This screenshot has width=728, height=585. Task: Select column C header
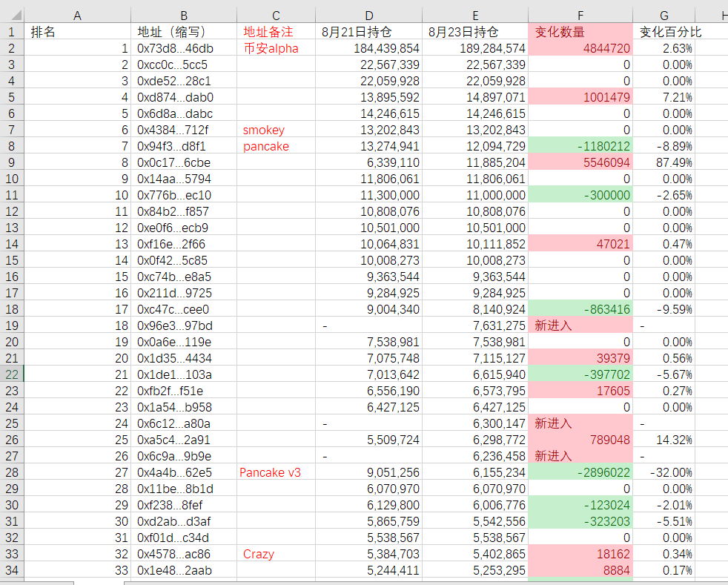point(276,16)
